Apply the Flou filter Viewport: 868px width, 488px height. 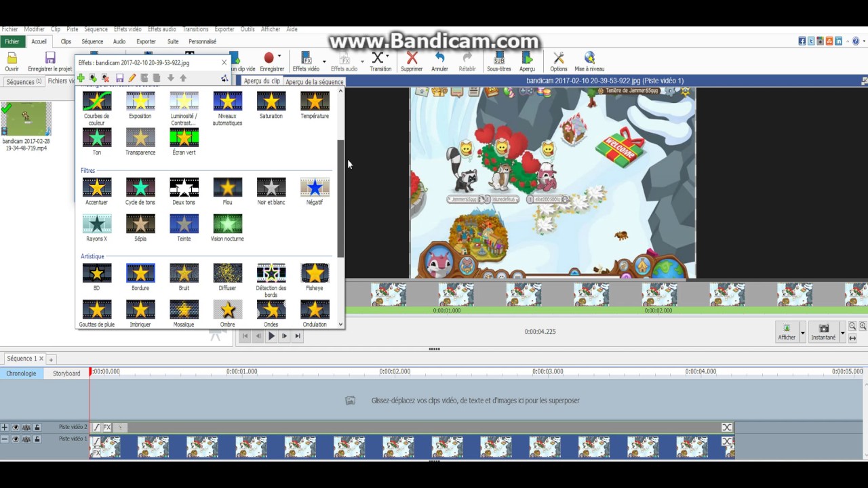pos(227,192)
